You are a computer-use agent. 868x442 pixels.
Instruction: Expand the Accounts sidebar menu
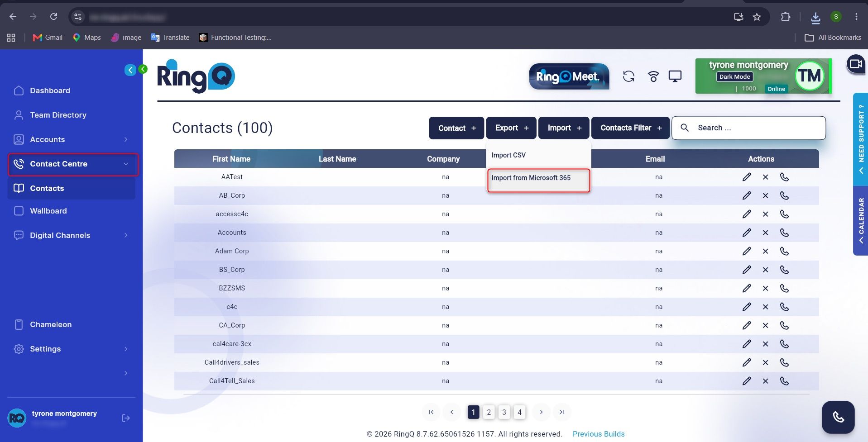click(71, 139)
